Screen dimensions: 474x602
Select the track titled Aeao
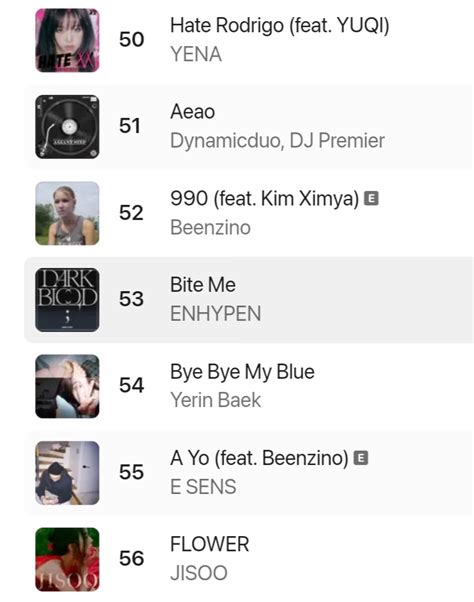pos(193,112)
